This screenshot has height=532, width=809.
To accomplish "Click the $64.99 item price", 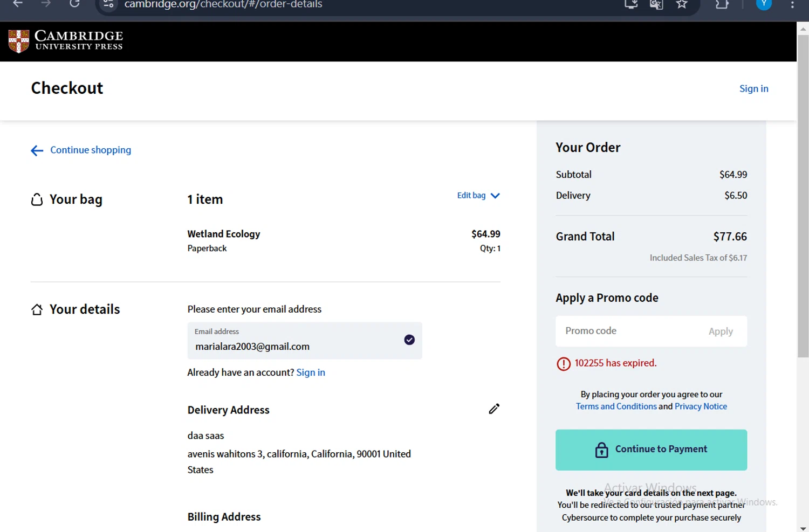I will tap(485, 234).
